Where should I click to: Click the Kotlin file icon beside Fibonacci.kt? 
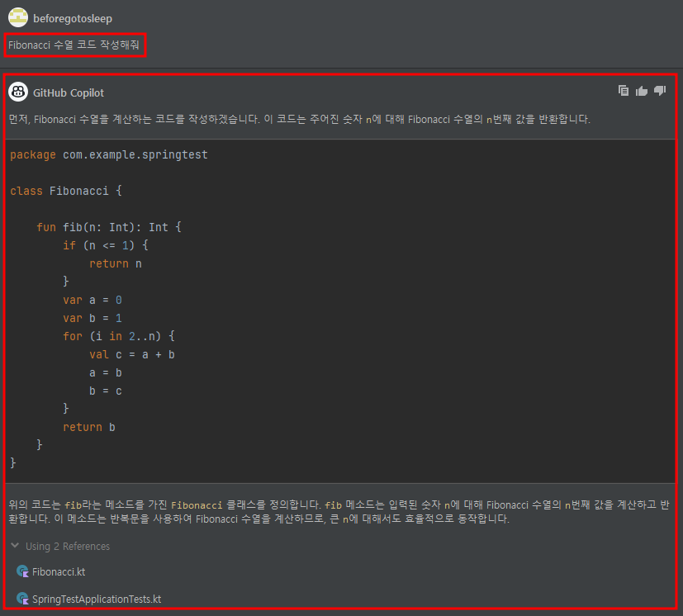point(22,571)
